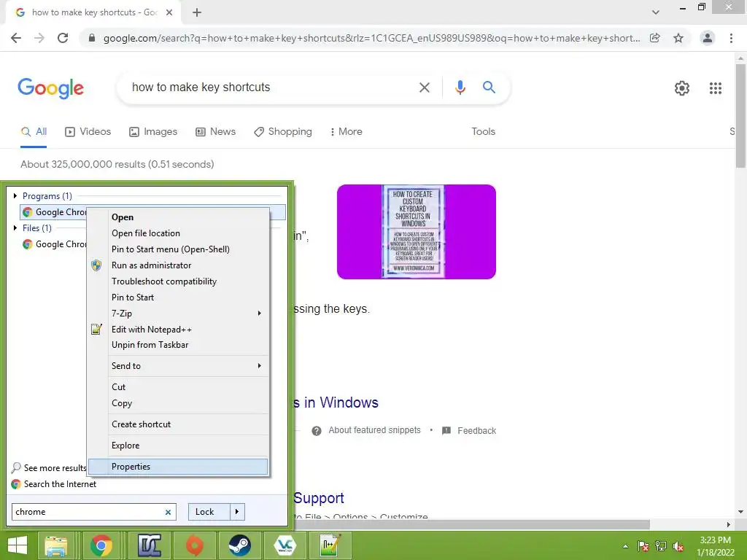This screenshot has height=560, width=747.
Task: Select Pin to Start entry
Action: 178,297
